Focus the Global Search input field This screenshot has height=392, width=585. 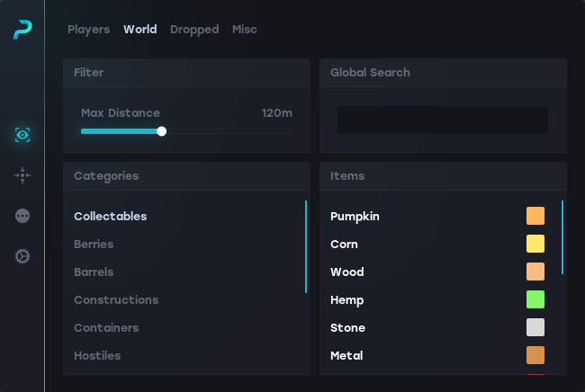442,120
